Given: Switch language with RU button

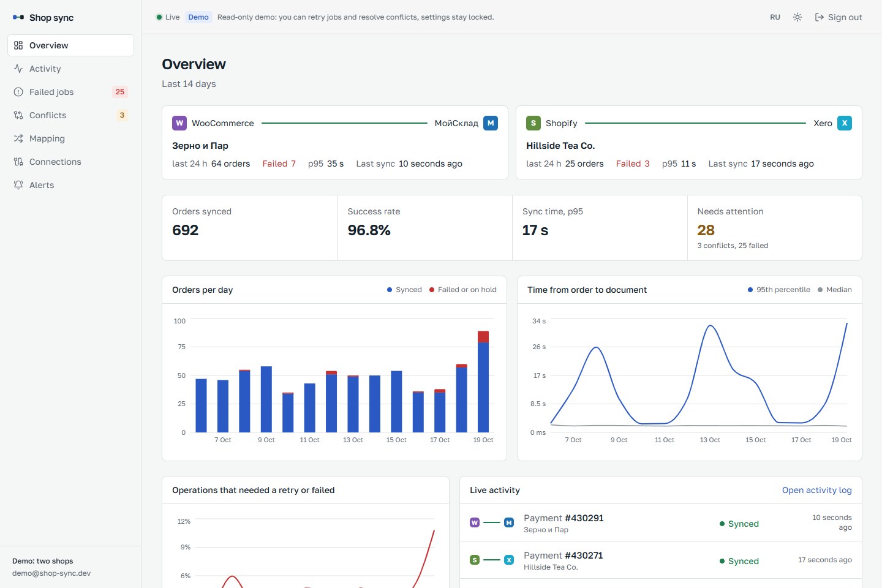Looking at the screenshot, I should click(775, 17).
